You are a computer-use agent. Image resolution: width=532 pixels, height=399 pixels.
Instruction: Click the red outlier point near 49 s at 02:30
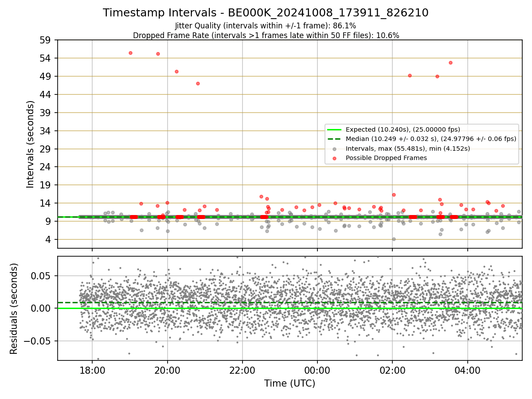tap(410, 75)
